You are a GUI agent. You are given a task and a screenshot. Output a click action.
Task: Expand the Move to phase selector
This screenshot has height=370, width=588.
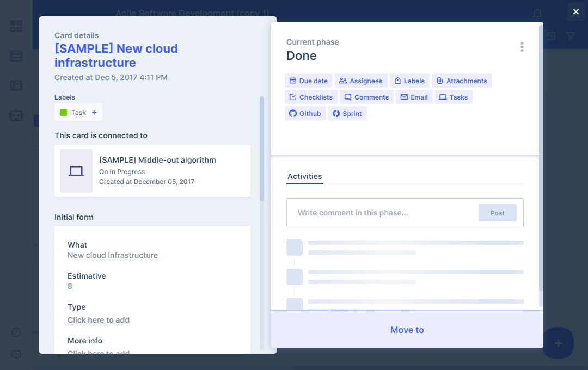click(x=407, y=330)
